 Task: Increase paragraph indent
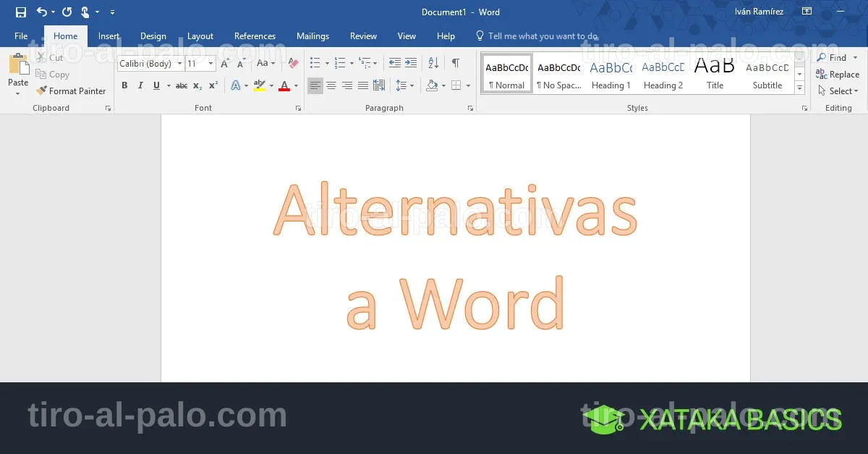point(411,64)
